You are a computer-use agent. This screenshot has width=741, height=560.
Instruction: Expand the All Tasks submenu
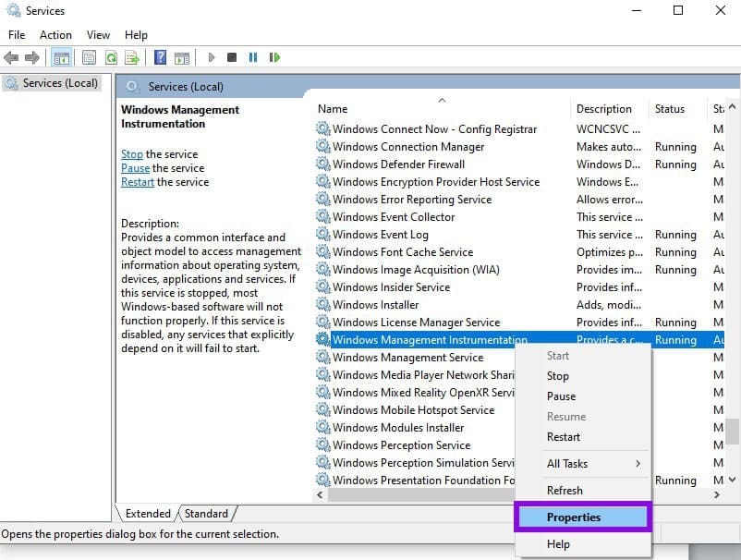(x=583, y=464)
